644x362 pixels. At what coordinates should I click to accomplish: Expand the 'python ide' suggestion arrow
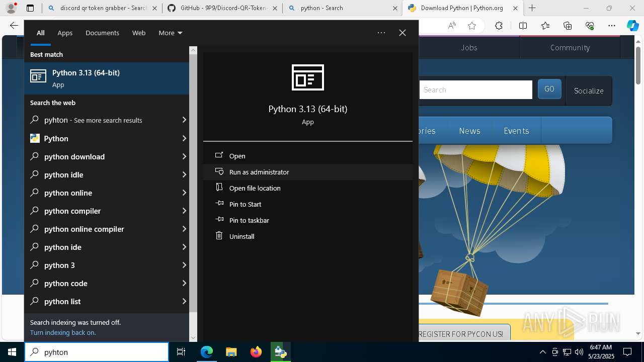pos(184,247)
